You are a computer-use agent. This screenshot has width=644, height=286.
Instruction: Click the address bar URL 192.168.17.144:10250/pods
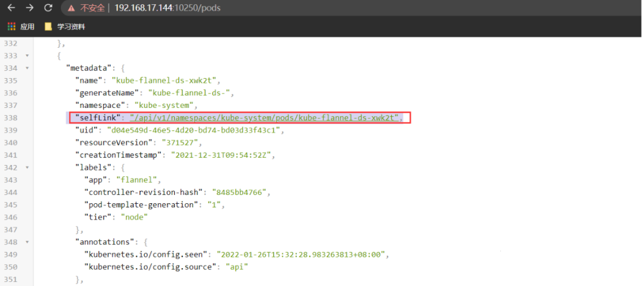[x=167, y=8]
